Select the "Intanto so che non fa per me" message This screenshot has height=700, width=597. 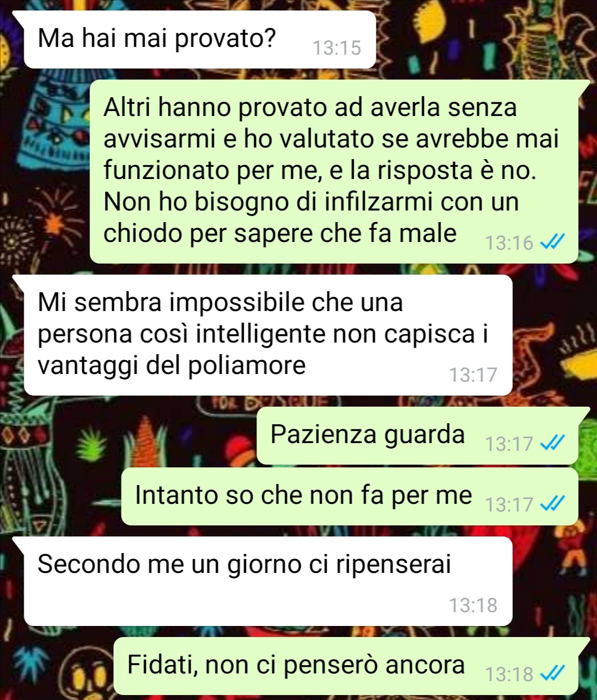coord(349,496)
